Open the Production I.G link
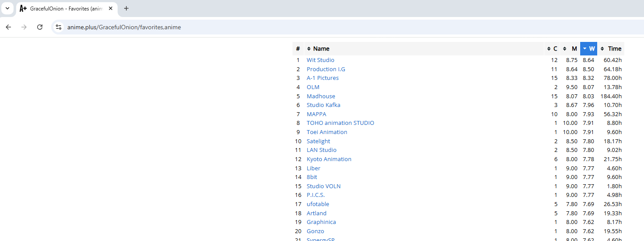 click(x=326, y=69)
